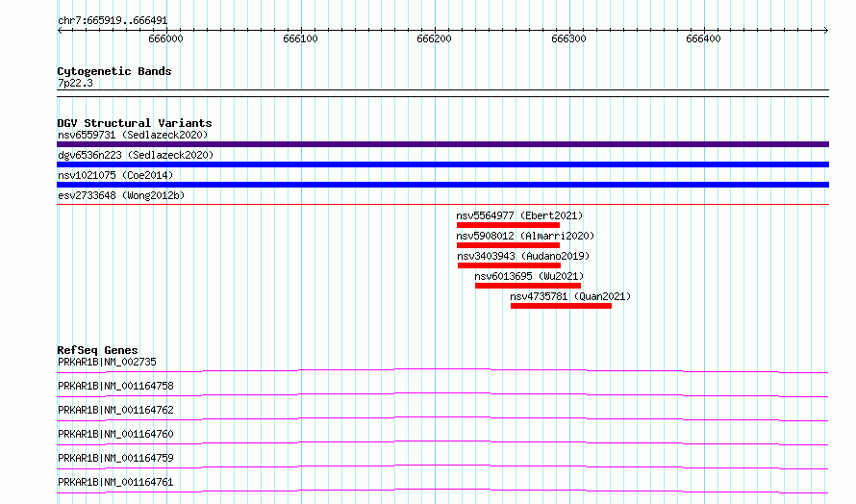Open the PRKAR1B|NM_002735 transcript

[107, 362]
